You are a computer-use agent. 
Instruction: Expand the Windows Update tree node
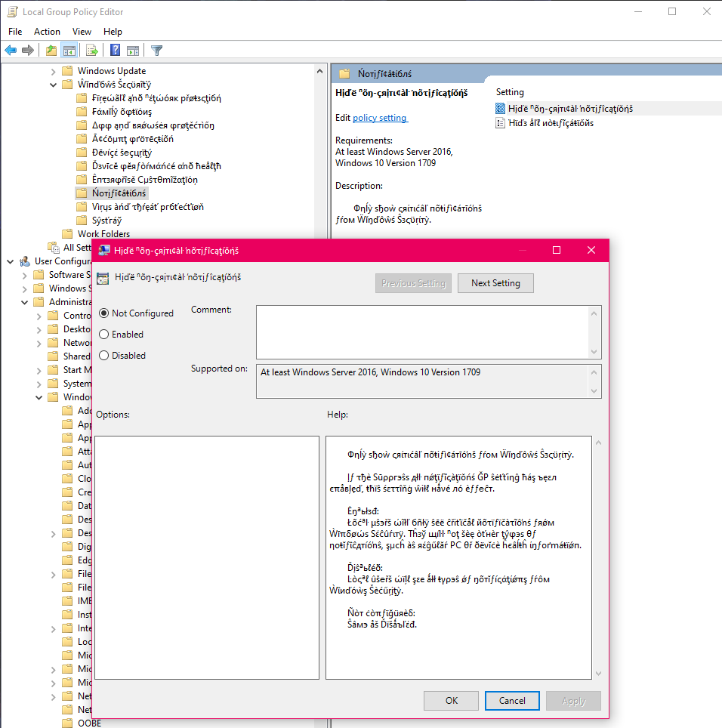tap(53, 71)
